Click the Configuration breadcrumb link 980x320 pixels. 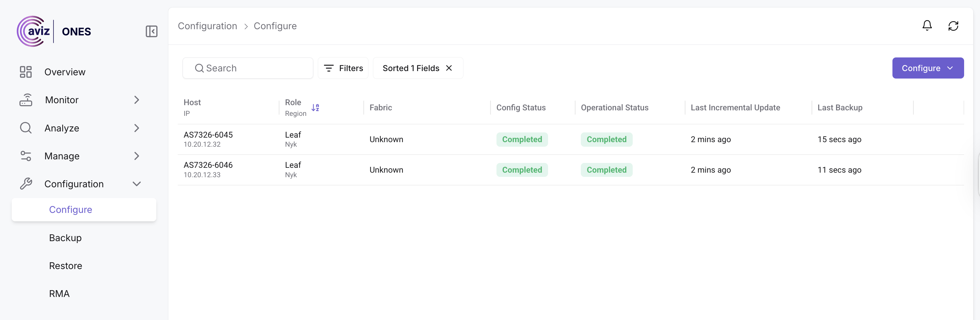(x=207, y=26)
